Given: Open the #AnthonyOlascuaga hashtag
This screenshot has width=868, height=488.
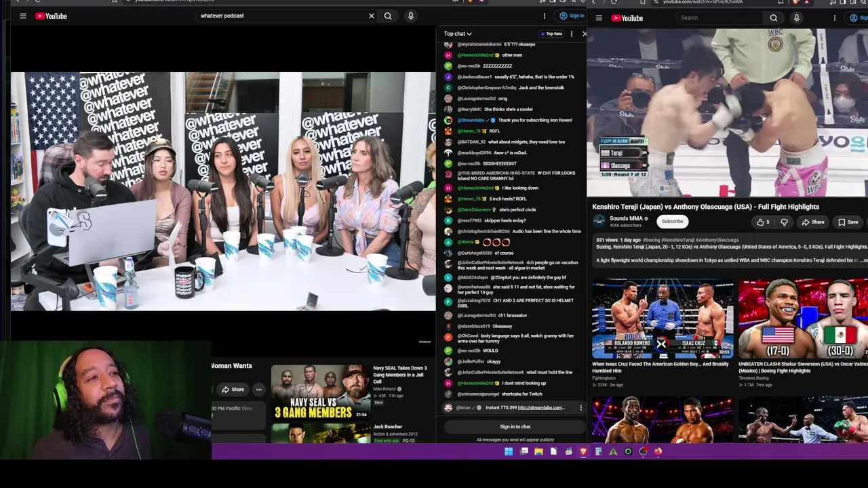Looking at the screenshot, I should (x=717, y=240).
